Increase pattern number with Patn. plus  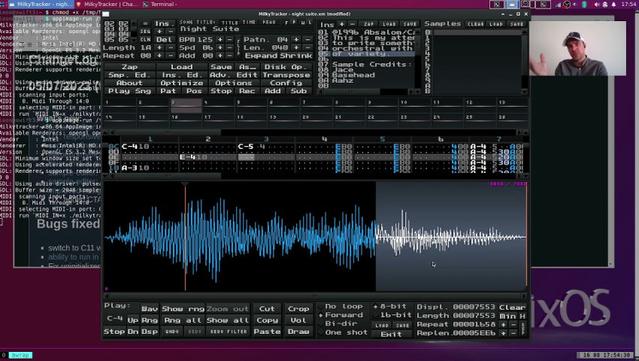[x=296, y=40]
